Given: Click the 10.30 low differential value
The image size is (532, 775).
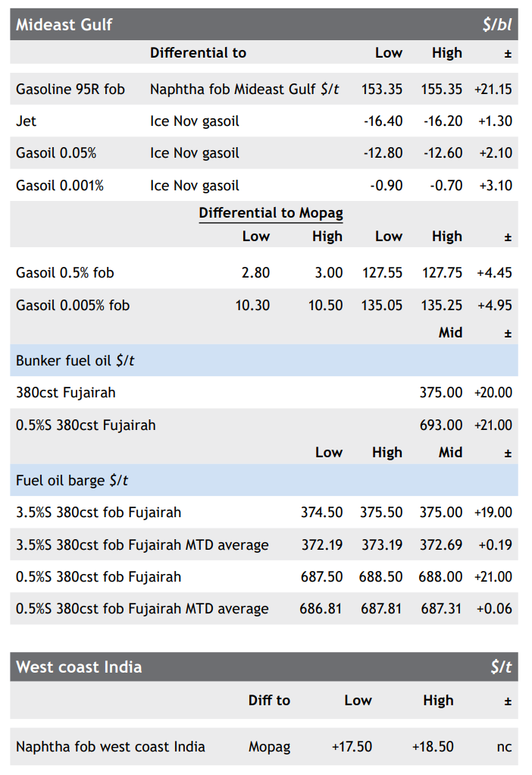Looking at the screenshot, I should [255, 305].
